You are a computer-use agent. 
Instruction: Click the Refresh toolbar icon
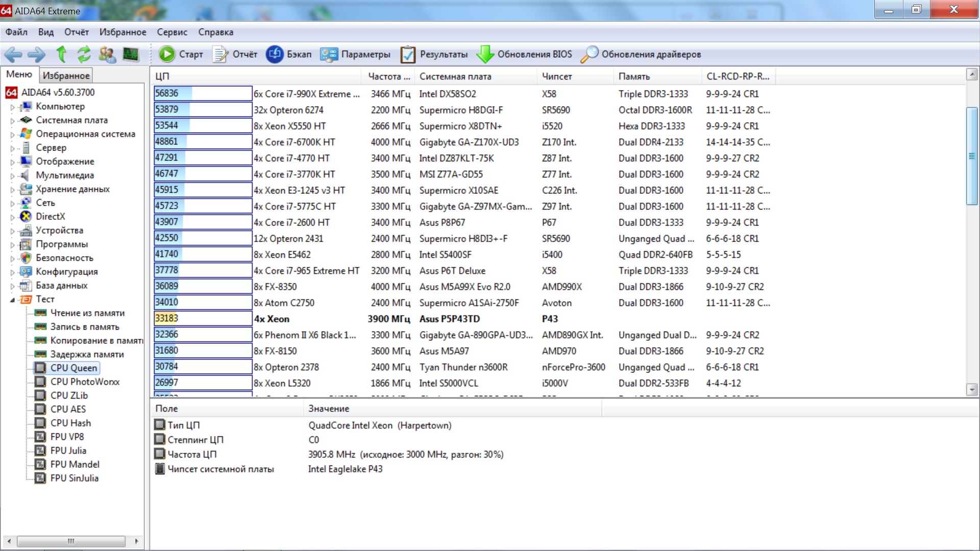click(x=84, y=54)
